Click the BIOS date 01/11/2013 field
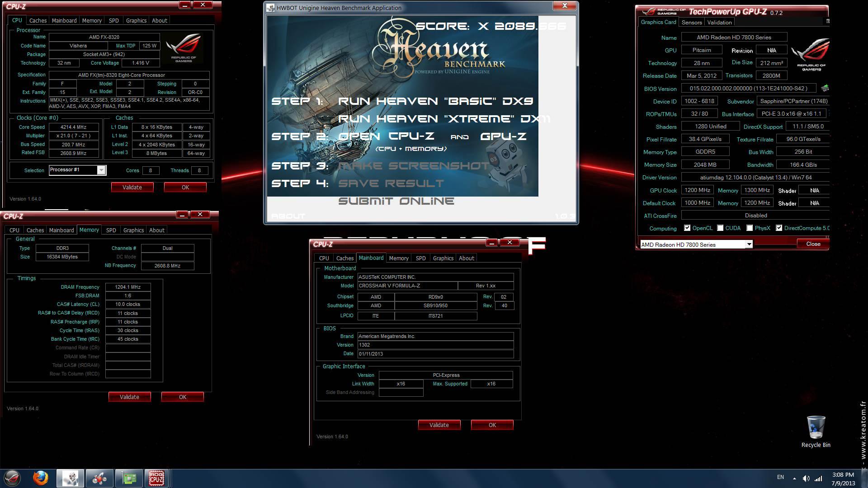868x488 pixels. [435, 354]
